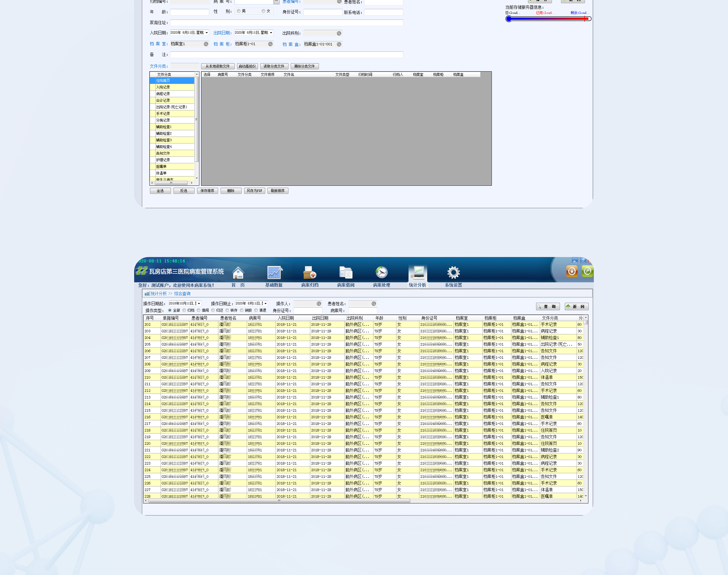Open 病案处理 clock icon
Viewport: 728px width, 575px height.
[x=382, y=272]
